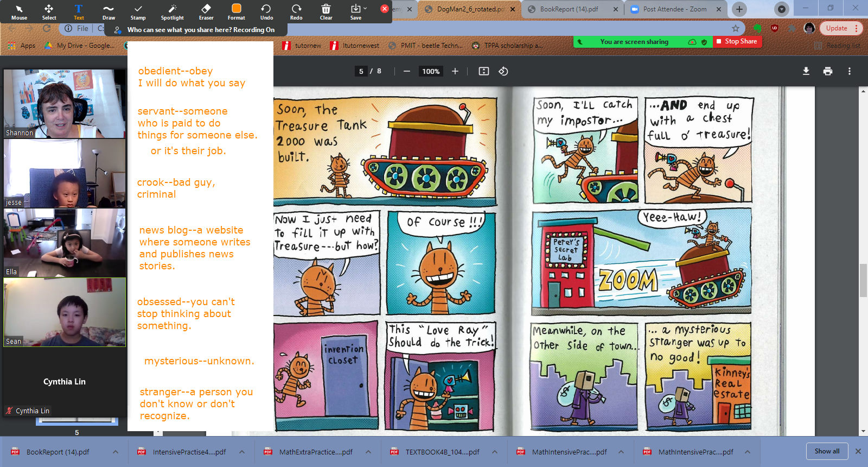
Task: Select Cynthia Lin's participant tile
Action: (x=65, y=382)
